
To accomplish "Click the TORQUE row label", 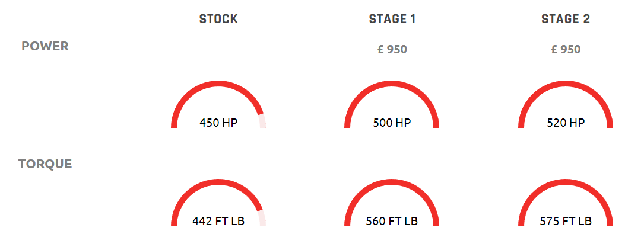I will (x=45, y=164).
